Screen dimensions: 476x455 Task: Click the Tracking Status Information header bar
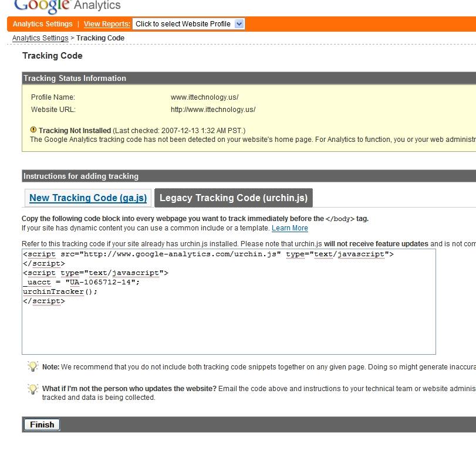click(x=74, y=79)
